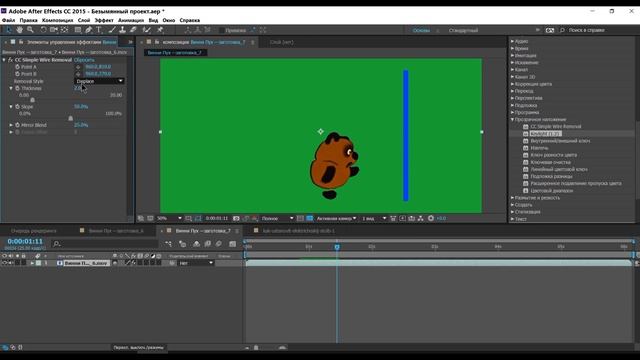Toggle the transparency grid icon in viewer

pyautogui.click(x=310, y=218)
